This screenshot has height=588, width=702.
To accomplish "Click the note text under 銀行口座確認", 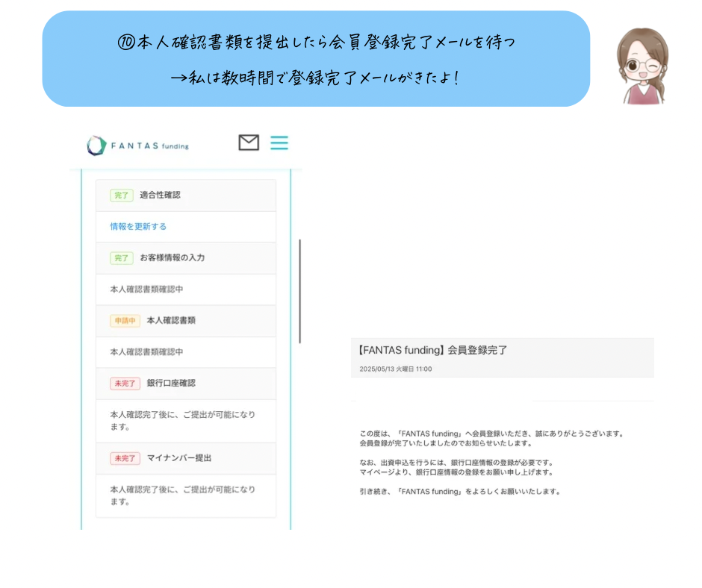I will pos(183,421).
